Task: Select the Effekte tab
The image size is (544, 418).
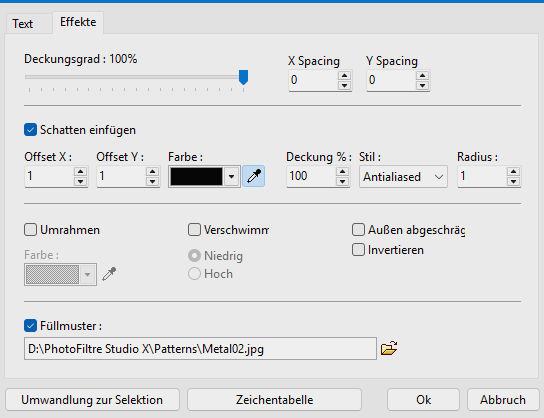Action: [x=78, y=22]
